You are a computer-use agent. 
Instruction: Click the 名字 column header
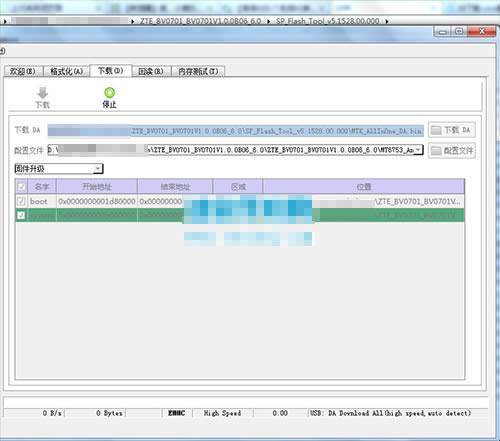[42, 187]
